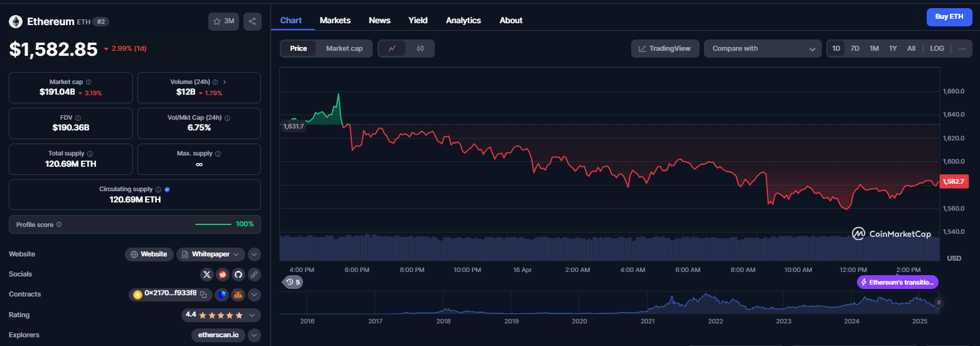
Task: Expand the Whitepaper dropdown
Action: click(210, 254)
